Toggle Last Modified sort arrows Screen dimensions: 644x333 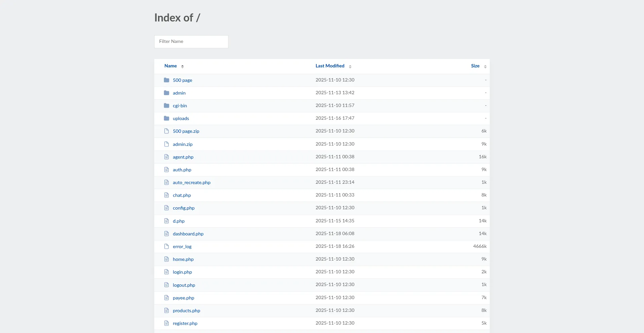tap(350, 66)
